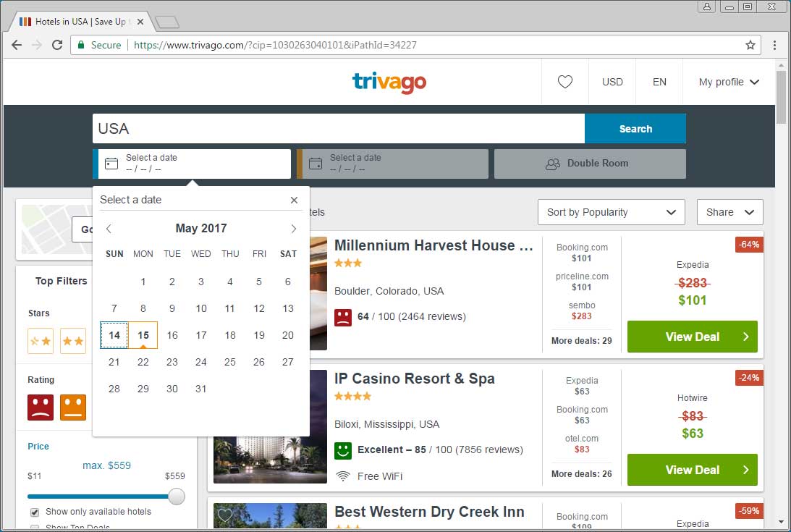This screenshot has width=791, height=532.
Task: Close the Hotels in USA tab
Action: tap(140, 22)
